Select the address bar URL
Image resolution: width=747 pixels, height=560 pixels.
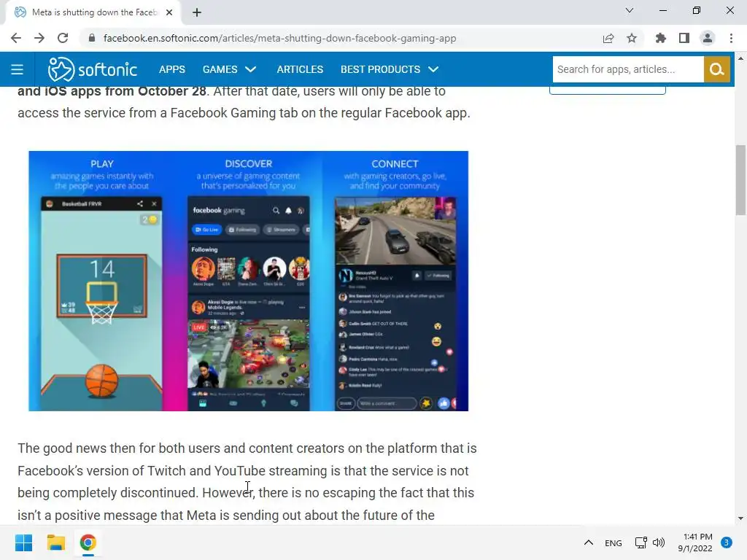279,38
